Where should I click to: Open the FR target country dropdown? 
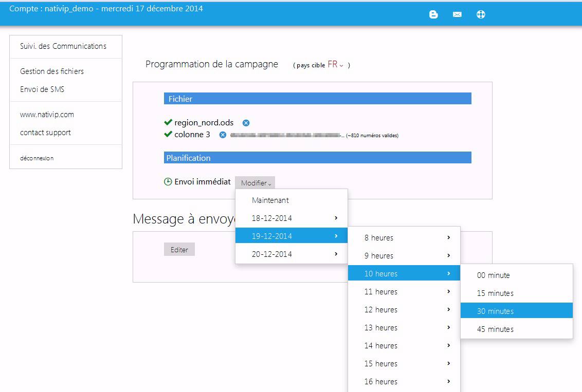pyautogui.click(x=335, y=65)
